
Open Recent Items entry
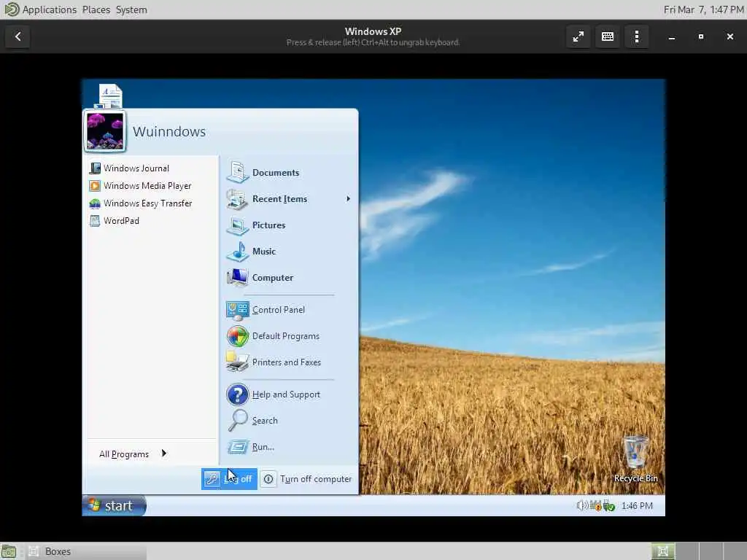[x=267, y=199]
